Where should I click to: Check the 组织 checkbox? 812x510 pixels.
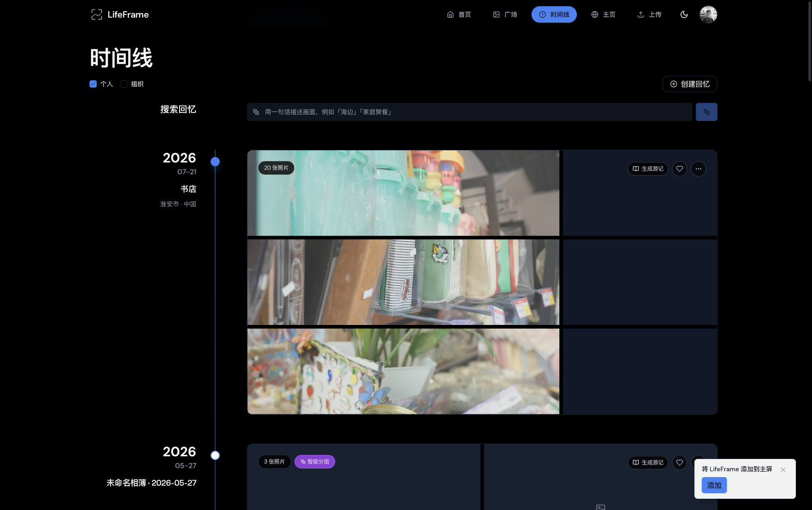(124, 84)
